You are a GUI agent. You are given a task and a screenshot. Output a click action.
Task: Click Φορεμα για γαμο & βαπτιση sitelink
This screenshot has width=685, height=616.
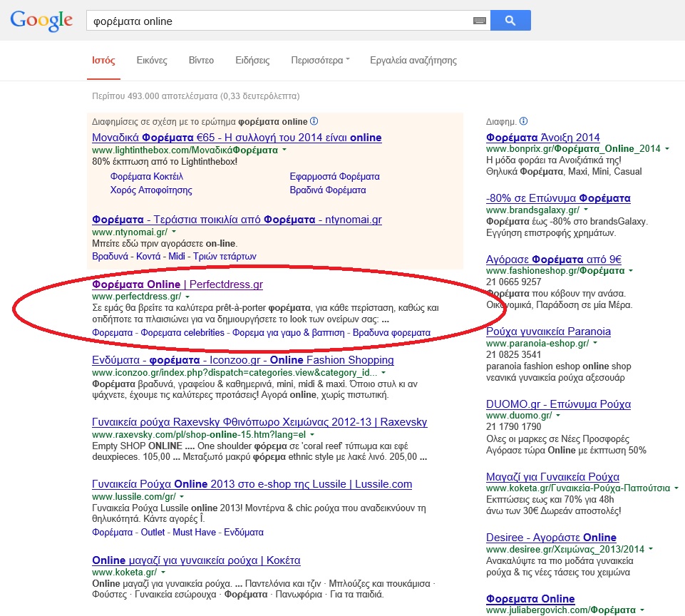(289, 332)
